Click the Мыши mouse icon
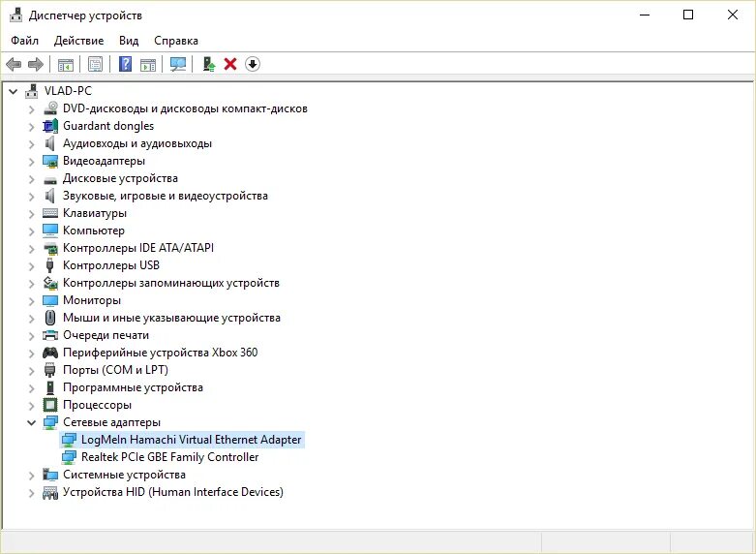 pyautogui.click(x=50, y=318)
